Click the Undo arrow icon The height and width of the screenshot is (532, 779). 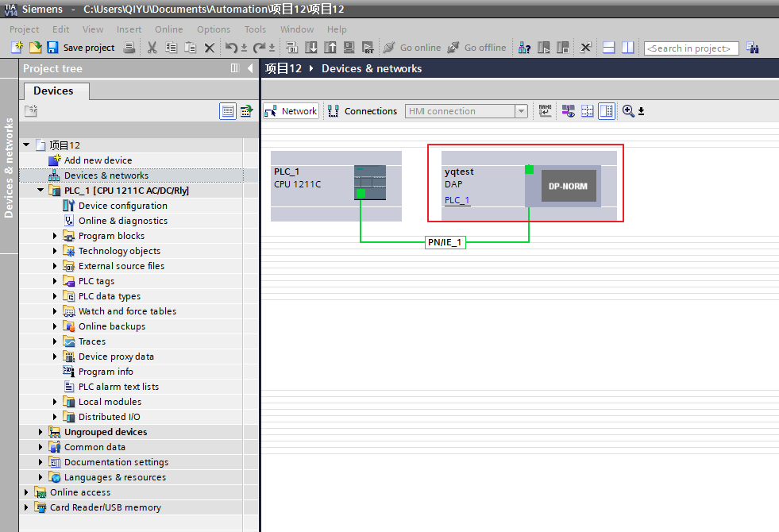coord(231,48)
